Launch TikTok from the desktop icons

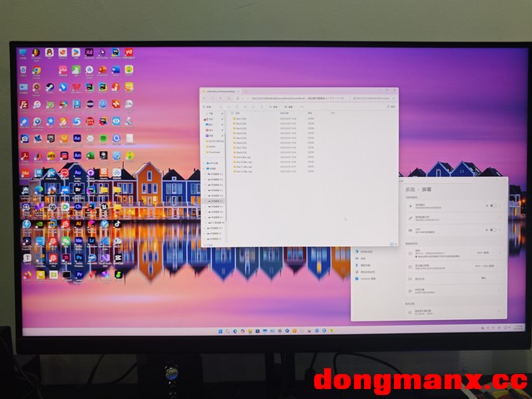117,224
